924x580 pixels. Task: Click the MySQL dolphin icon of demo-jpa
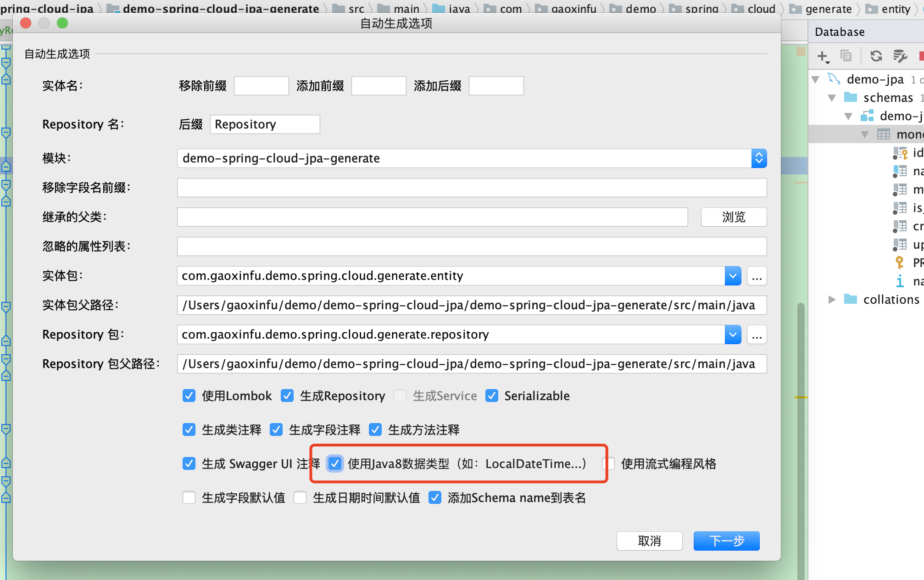(x=834, y=79)
